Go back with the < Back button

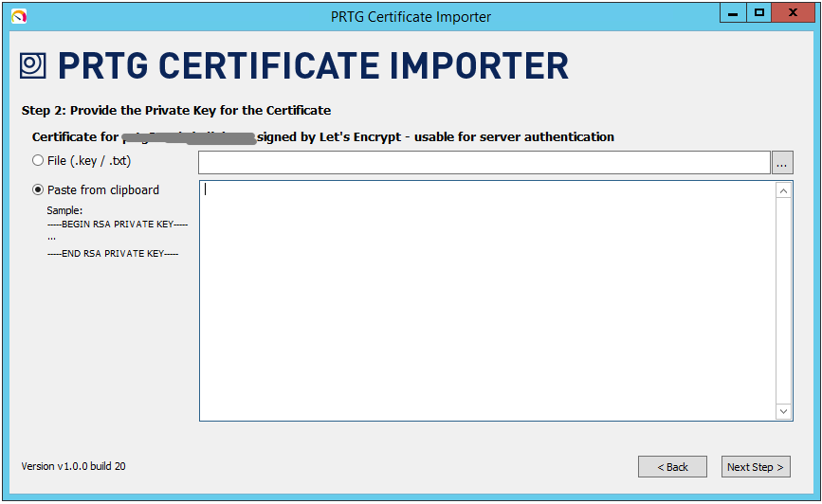click(x=672, y=467)
